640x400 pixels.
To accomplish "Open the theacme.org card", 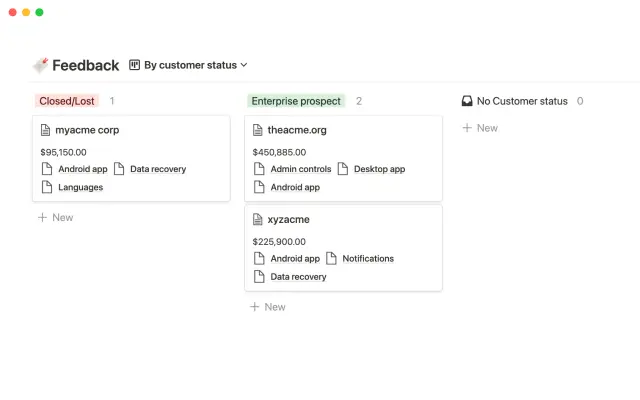I will [x=343, y=158].
